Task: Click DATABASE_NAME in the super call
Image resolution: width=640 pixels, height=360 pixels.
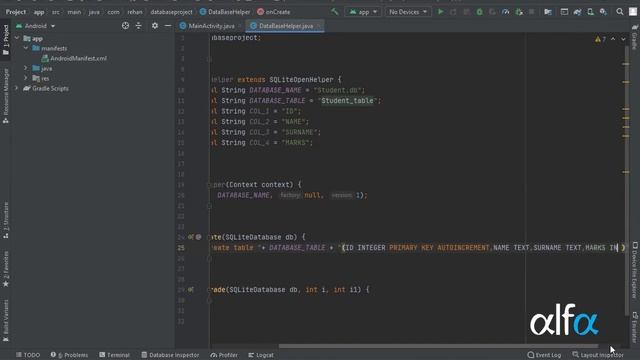Action: point(243,195)
